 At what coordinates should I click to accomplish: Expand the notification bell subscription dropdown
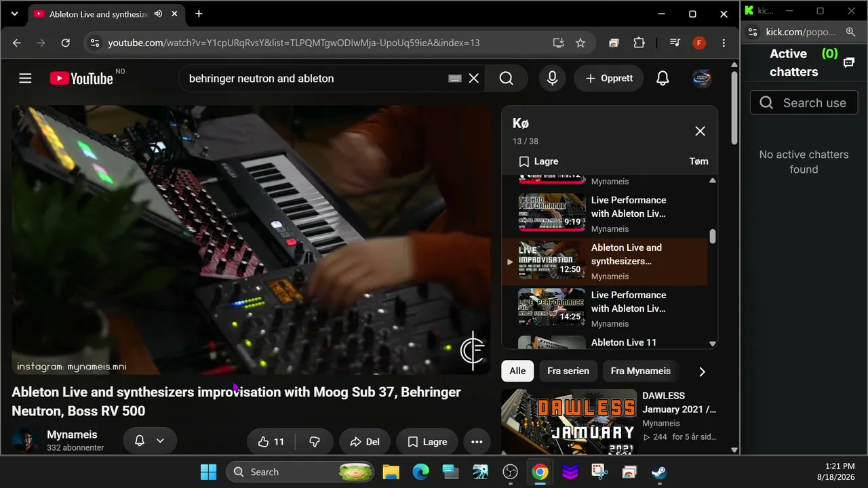click(160, 441)
